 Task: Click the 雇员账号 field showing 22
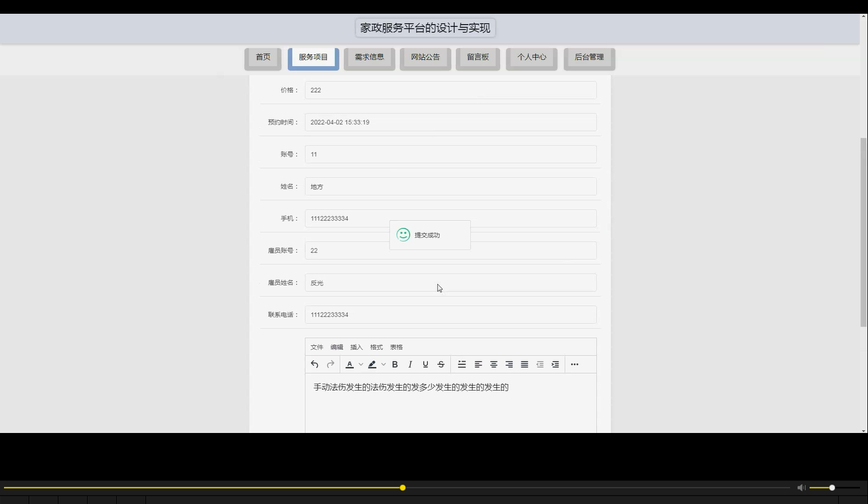pos(451,250)
